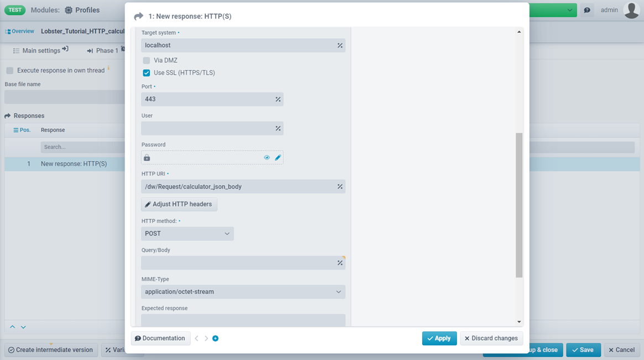This screenshot has width=644, height=360.
Task: Click the dialog vertical scrollbar thumb
Action: [x=519, y=205]
